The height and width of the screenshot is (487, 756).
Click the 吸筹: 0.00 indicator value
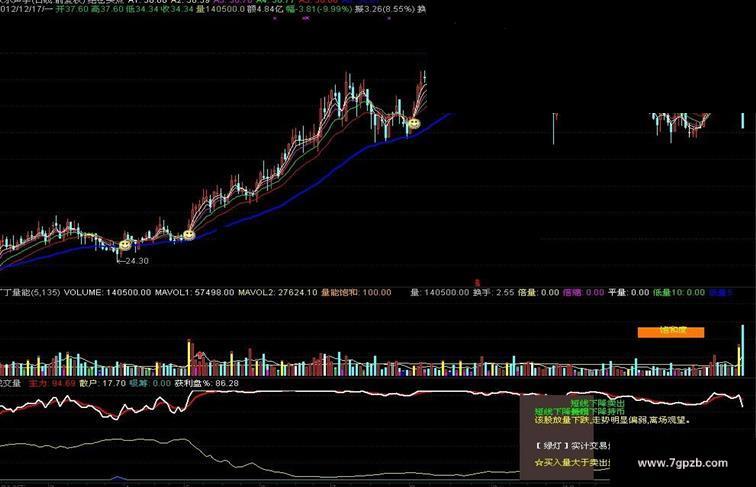coord(150,383)
